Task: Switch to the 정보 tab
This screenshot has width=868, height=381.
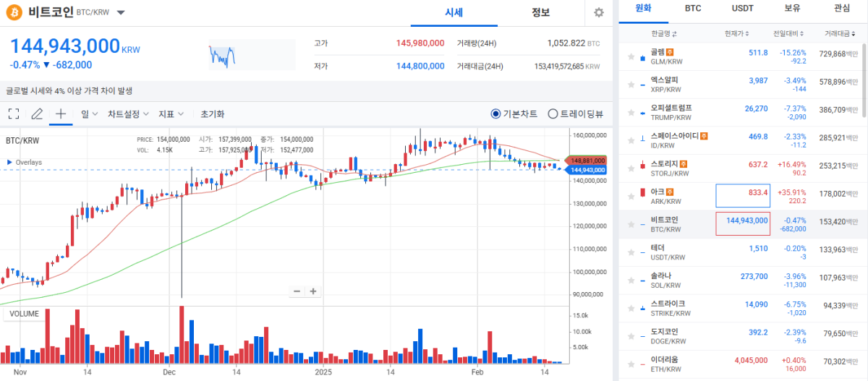Action: (x=540, y=12)
